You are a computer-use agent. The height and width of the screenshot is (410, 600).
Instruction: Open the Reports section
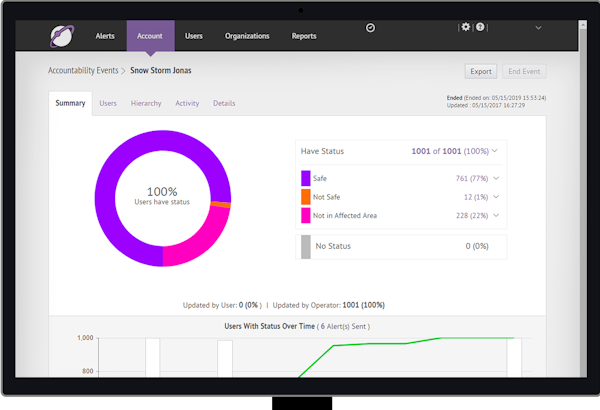[304, 36]
